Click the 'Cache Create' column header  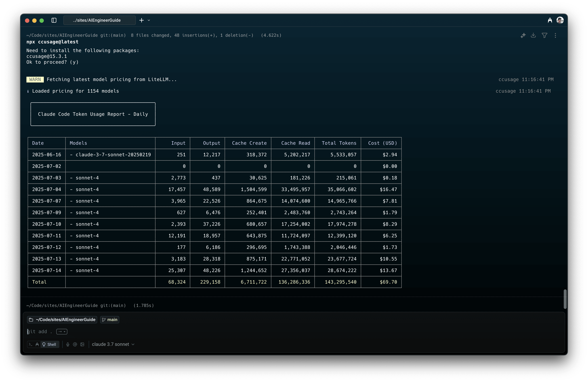point(249,143)
